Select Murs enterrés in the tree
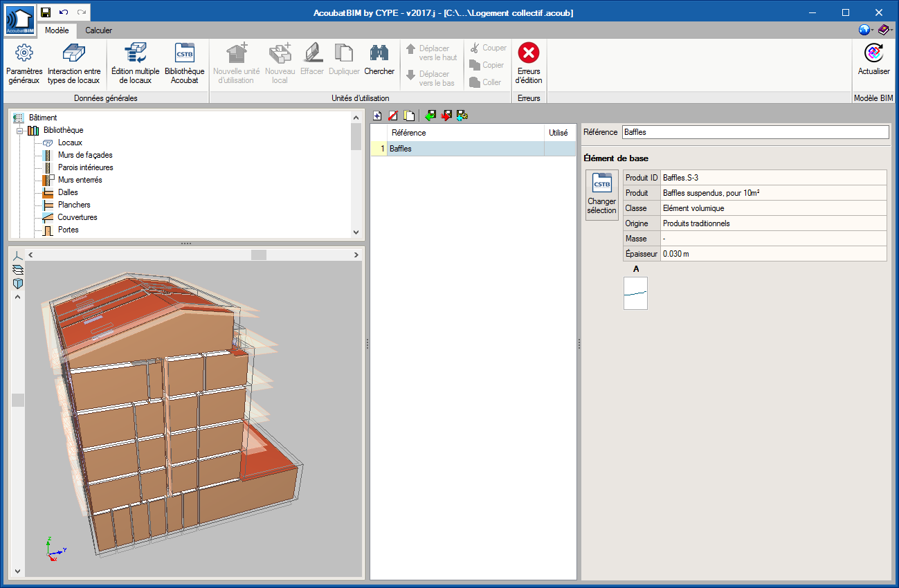This screenshot has height=588, width=899. tap(80, 180)
